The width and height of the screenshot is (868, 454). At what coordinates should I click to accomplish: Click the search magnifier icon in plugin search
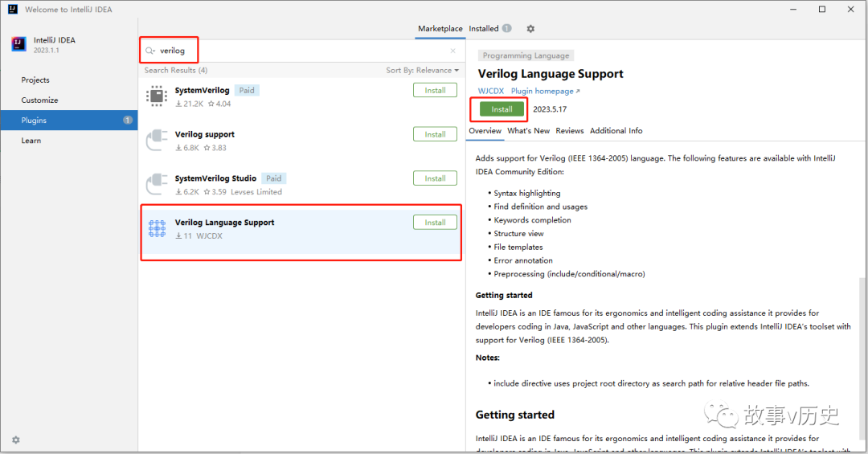click(x=150, y=51)
